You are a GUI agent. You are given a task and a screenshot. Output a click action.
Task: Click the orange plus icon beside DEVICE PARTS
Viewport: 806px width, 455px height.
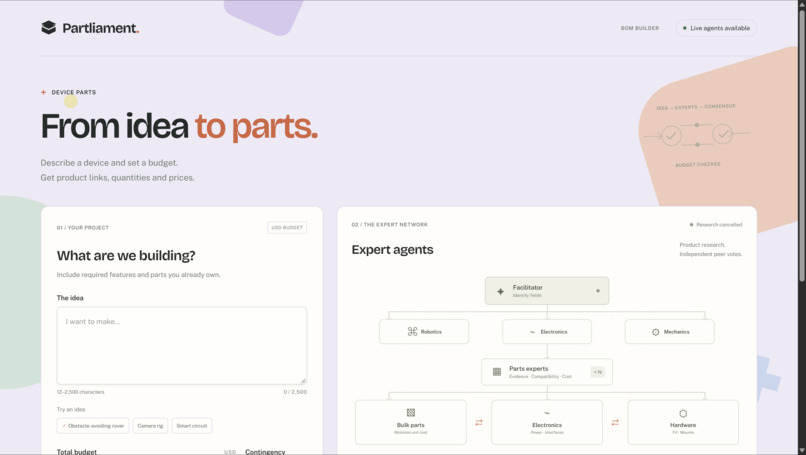pyautogui.click(x=43, y=93)
